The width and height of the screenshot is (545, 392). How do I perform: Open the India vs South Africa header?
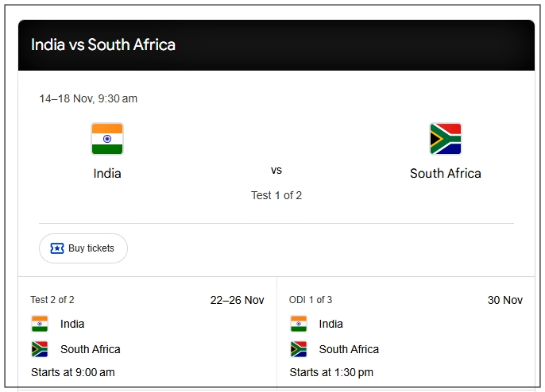pyautogui.click(x=103, y=44)
